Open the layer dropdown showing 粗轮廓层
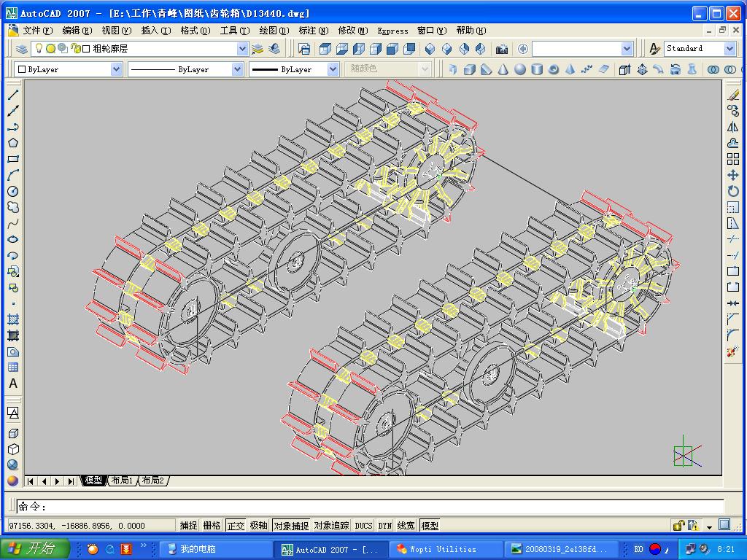This screenshot has width=747, height=560. 242,49
